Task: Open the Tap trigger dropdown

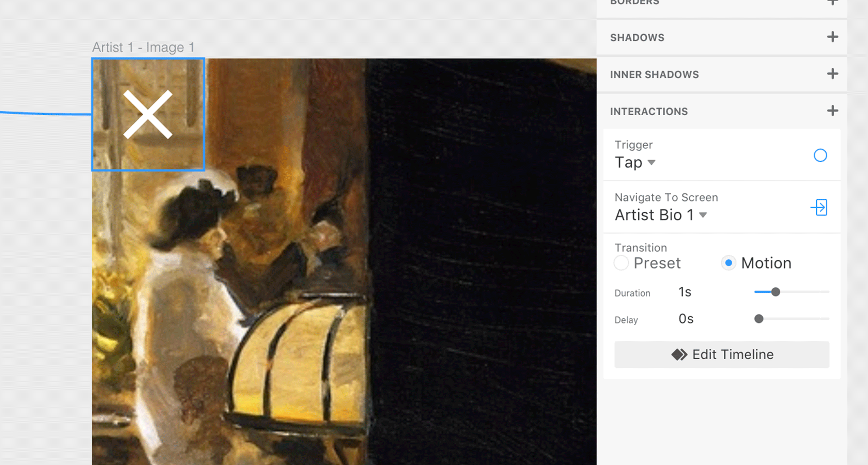Action: click(635, 162)
